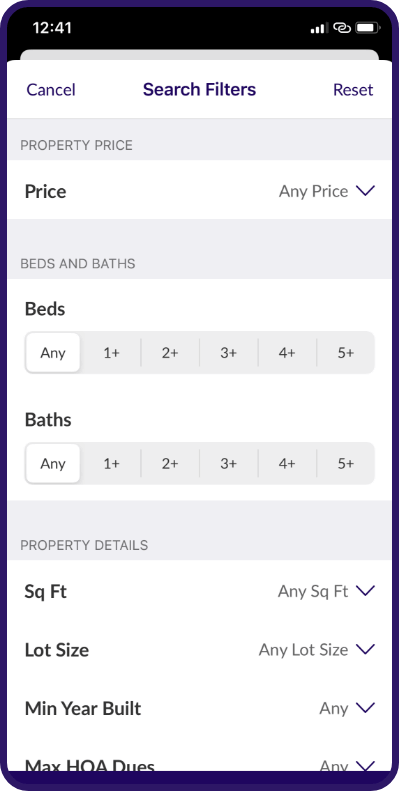Tap the chevron beside Any Lot Size
This screenshot has height=791, width=399.
[365, 649]
